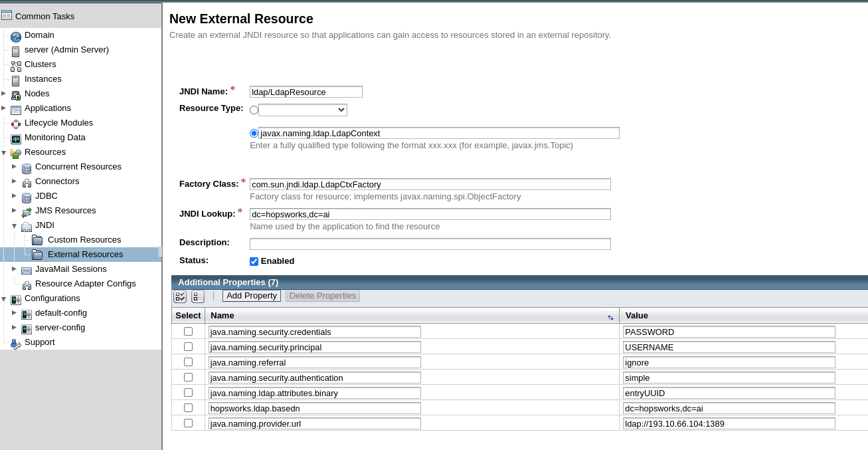Select Custom Resources in the tree
Image resolution: width=868 pixels, height=450 pixels.
[84, 239]
